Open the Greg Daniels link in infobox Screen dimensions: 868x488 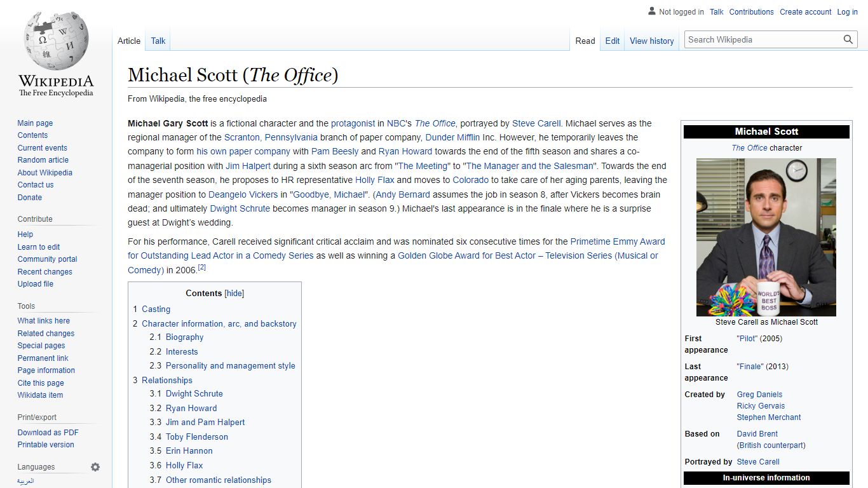pos(759,395)
